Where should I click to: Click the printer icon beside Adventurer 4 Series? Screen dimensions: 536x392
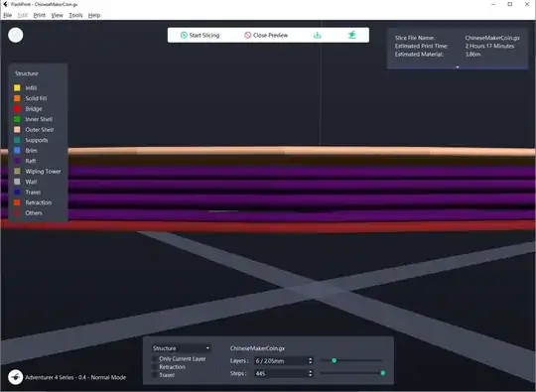(x=16, y=377)
